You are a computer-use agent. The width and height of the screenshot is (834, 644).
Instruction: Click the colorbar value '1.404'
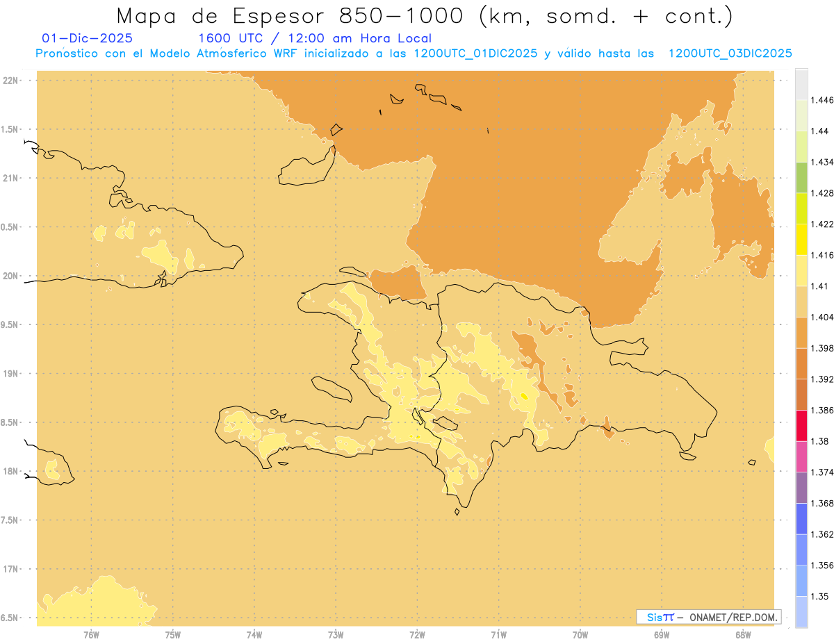(823, 317)
